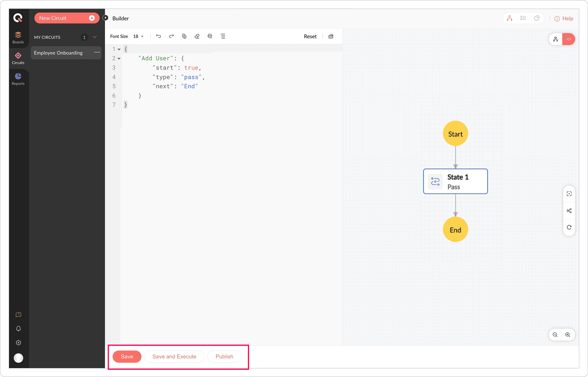Image resolution: width=588 pixels, height=377 pixels.
Task: Open Reports in left navigation
Action: 18,79
